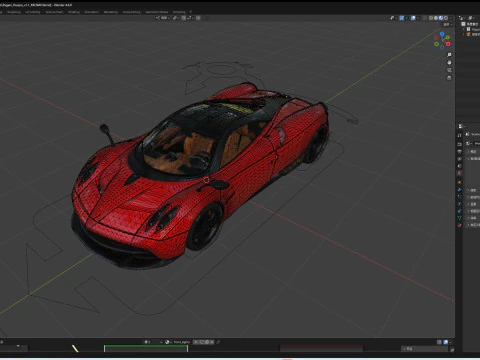Open the Scene properties tab
Viewport: 480px width, 360px height.
coord(459,166)
